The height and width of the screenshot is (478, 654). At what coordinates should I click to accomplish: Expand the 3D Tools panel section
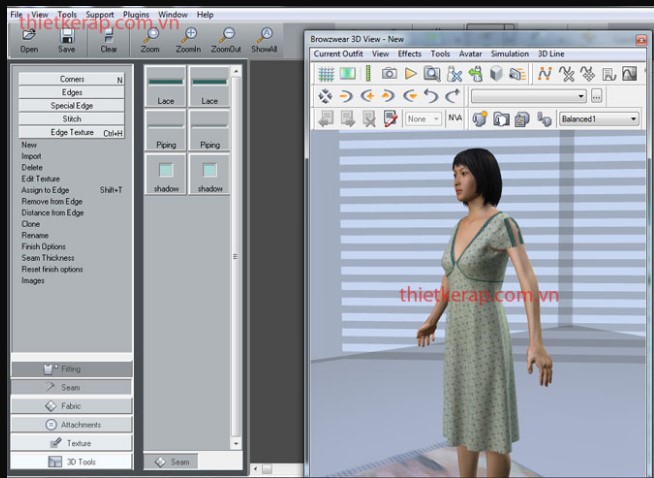pos(71,462)
